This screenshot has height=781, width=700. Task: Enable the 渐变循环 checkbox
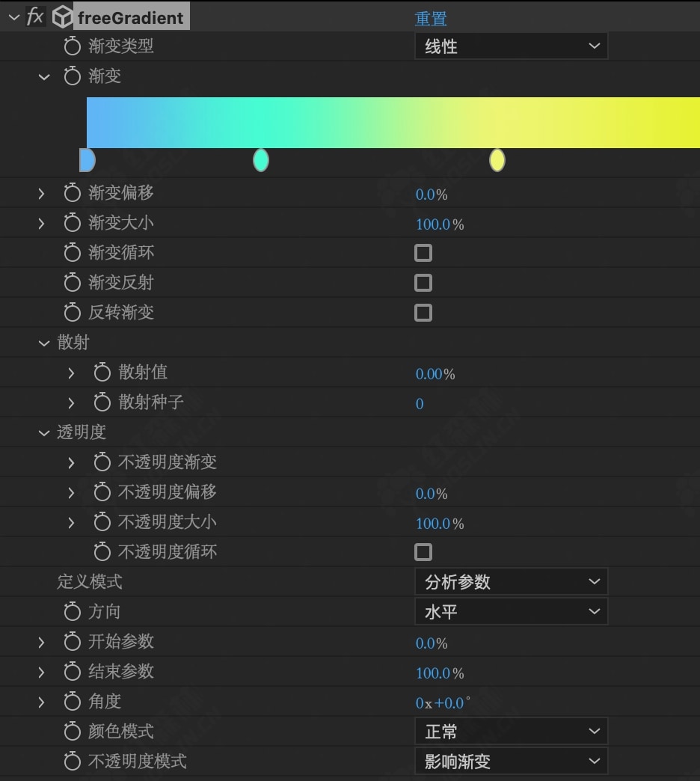tap(423, 253)
